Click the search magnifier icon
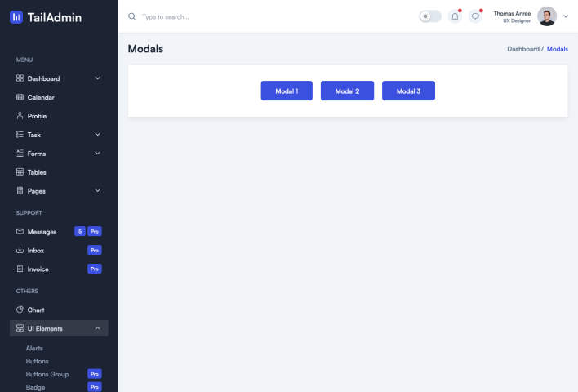Viewport: 578px width, 392px height. (x=132, y=16)
